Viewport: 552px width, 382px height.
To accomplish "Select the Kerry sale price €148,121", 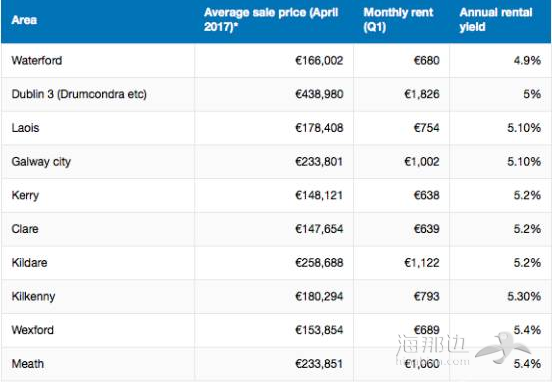I will [319, 195].
